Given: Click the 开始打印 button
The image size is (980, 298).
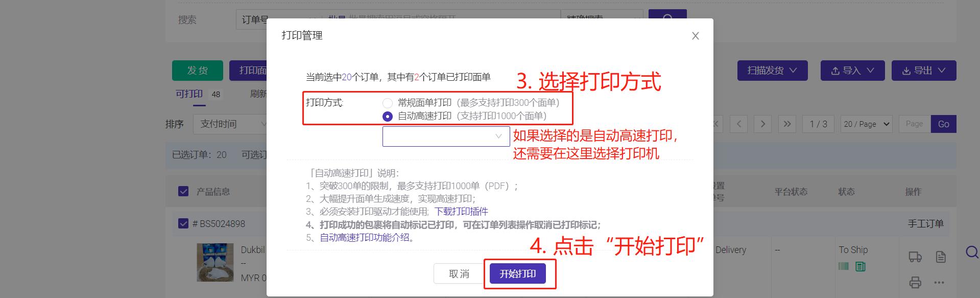Looking at the screenshot, I should [517, 273].
